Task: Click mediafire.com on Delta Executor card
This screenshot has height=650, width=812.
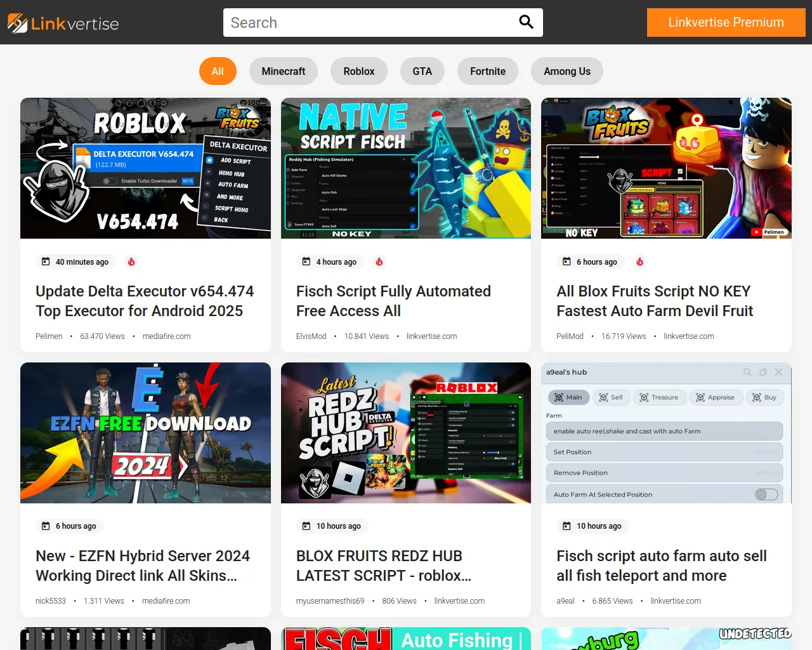Action: tap(166, 336)
